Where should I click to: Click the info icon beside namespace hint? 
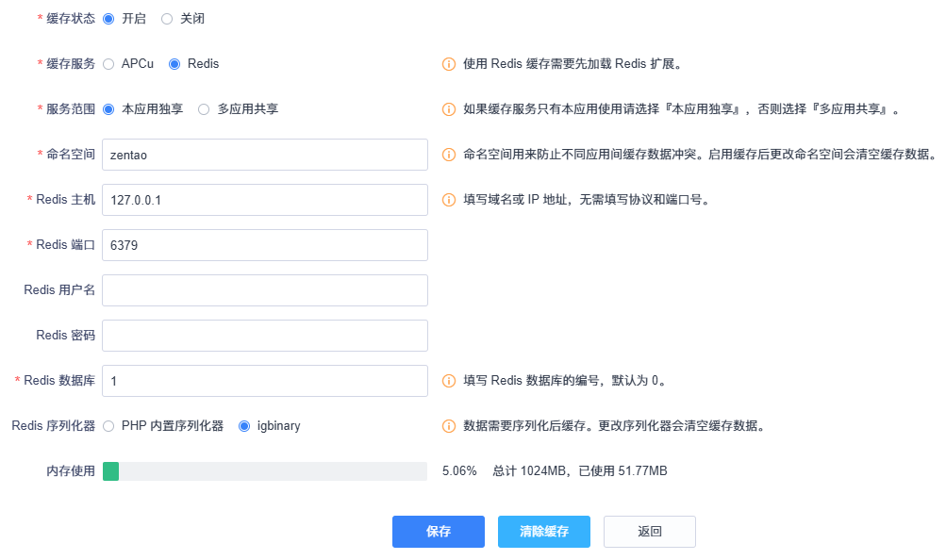point(449,155)
